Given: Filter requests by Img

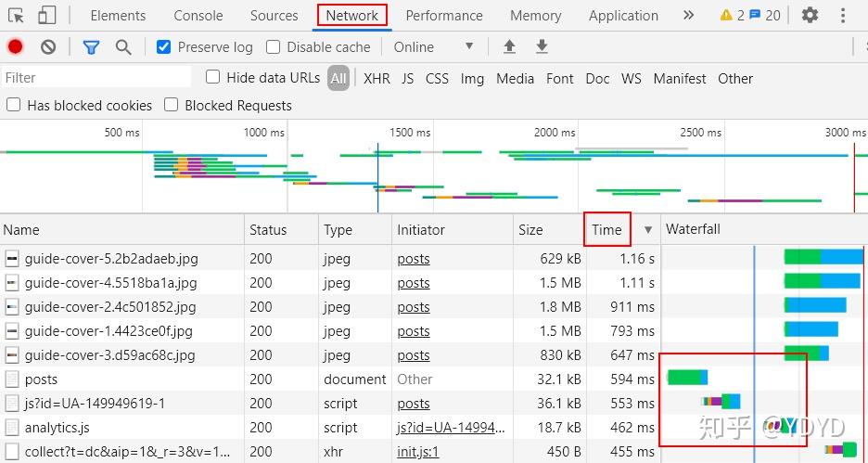Looking at the screenshot, I should click(x=472, y=79).
